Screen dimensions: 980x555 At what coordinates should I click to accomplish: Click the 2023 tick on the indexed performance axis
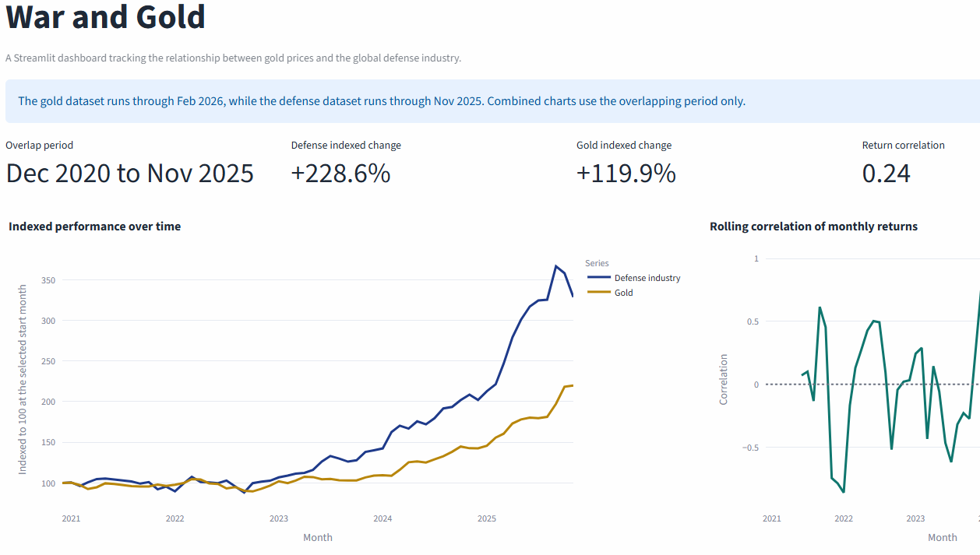coord(278,518)
